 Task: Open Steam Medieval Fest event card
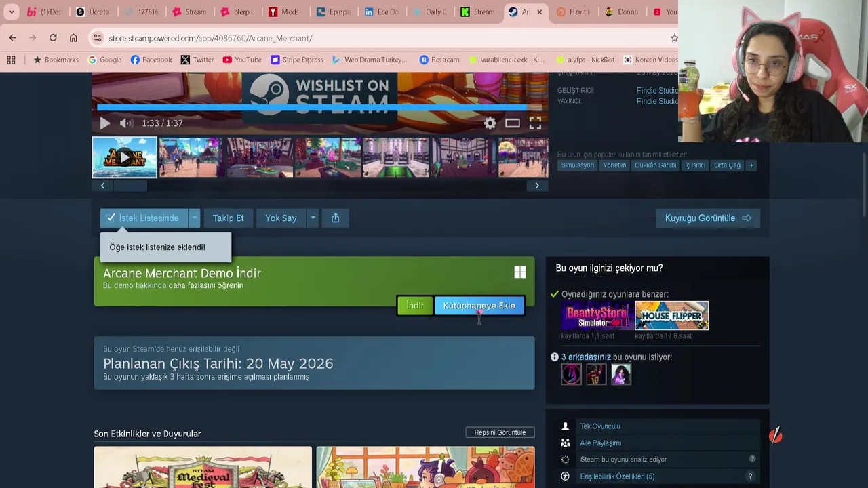click(203, 467)
